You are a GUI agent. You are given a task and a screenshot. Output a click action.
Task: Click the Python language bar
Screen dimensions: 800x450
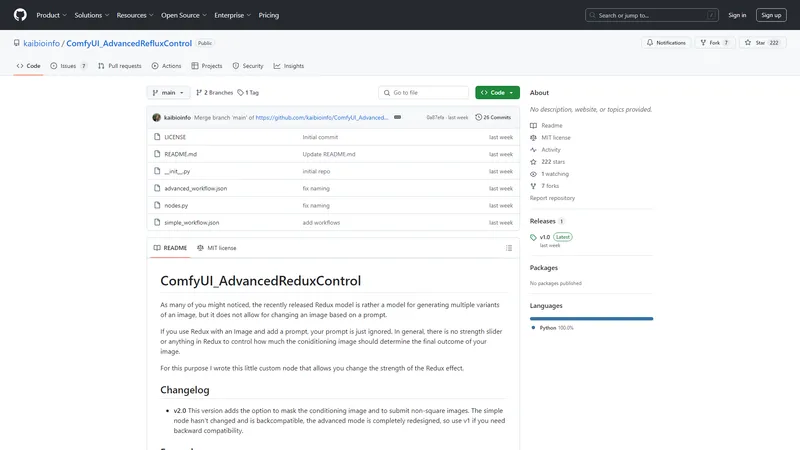tap(591, 319)
